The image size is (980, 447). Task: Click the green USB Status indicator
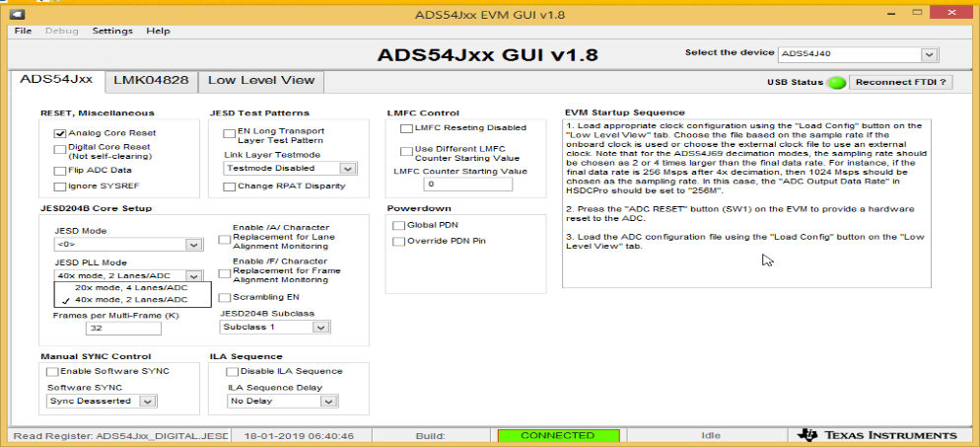coord(837,83)
